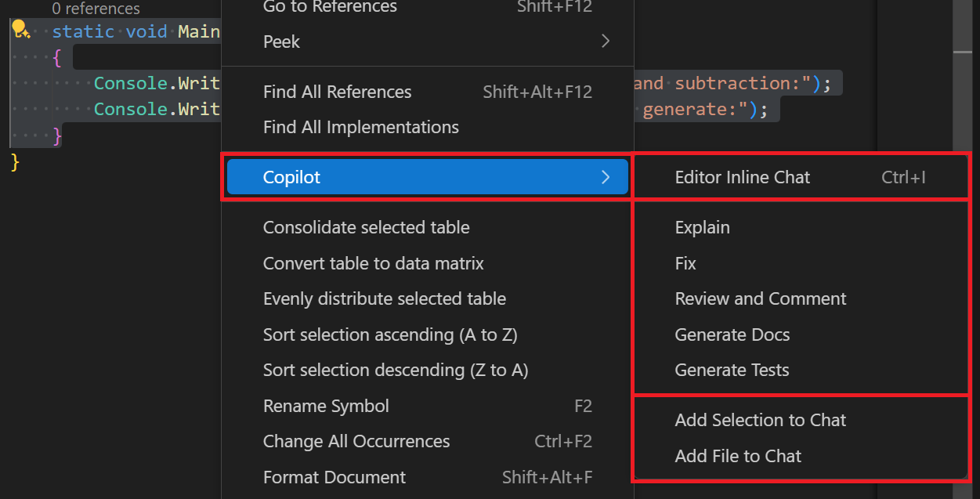Select Add File to Chat
Viewport: 980px width, 499px height.
(801, 456)
